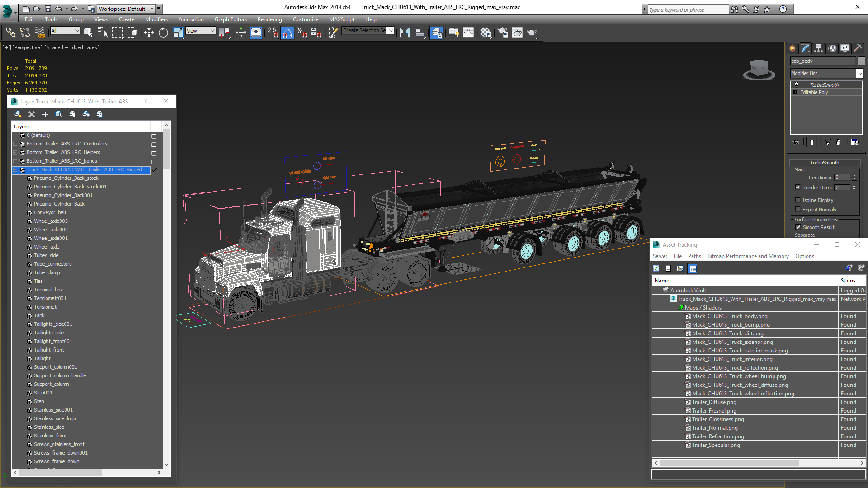Switch to Create command panel tab
The image size is (868, 488).
click(792, 48)
